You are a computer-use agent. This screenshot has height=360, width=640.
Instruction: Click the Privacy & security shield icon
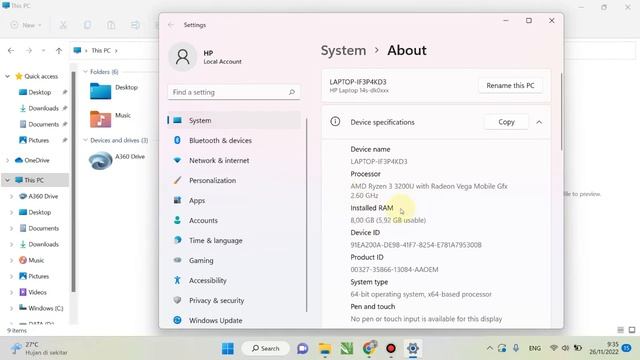[x=177, y=300]
